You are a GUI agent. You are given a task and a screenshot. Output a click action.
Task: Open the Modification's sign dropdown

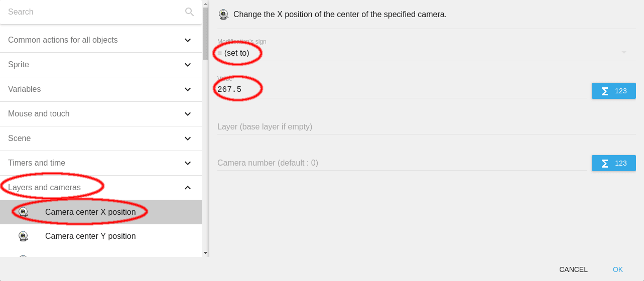[x=422, y=53]
